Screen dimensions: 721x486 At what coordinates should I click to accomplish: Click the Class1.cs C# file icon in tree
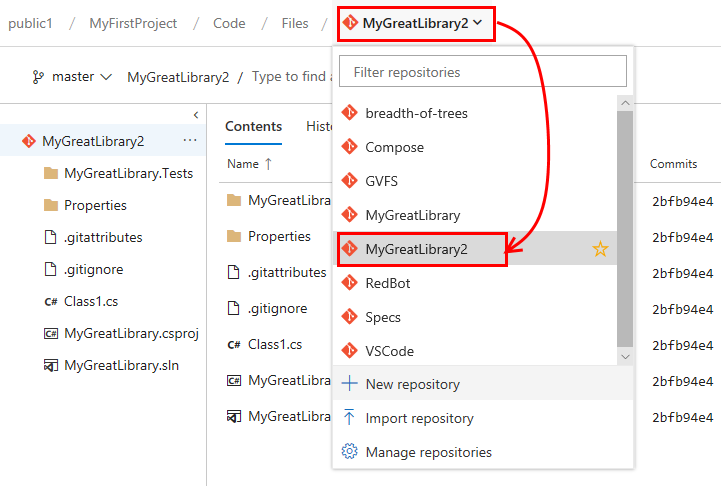[51, 301]
